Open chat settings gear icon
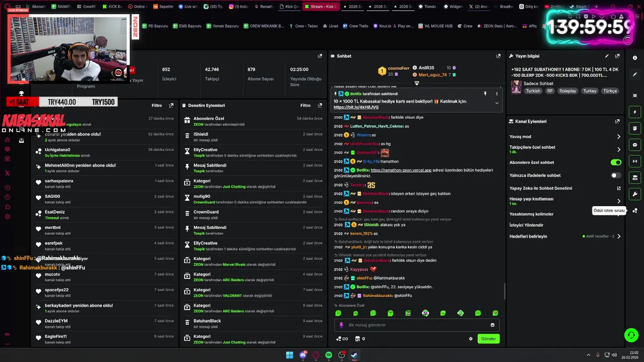This screenshot has width=644, height=362. (471, 339)
